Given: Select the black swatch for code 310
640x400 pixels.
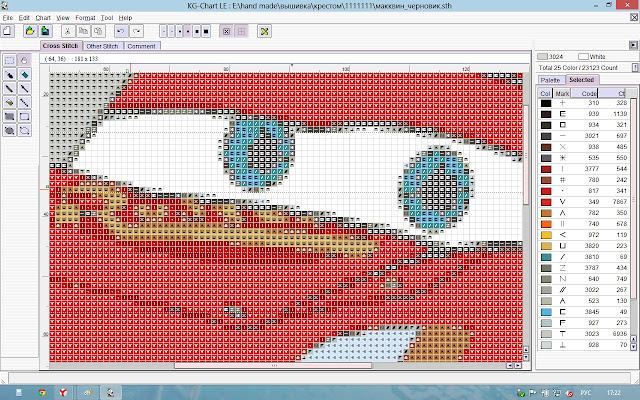Looking at the screenshot, I should pos(546,103).
